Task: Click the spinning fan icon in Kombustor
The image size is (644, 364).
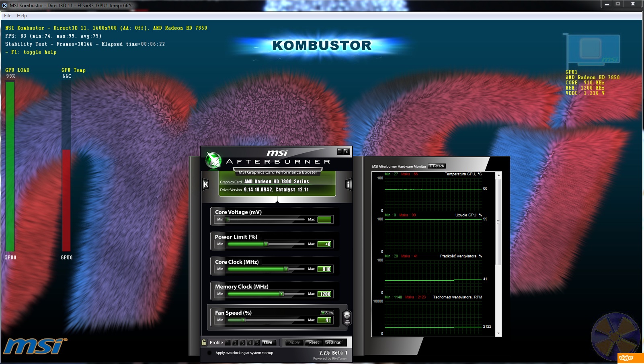Action: coord(615,337)
